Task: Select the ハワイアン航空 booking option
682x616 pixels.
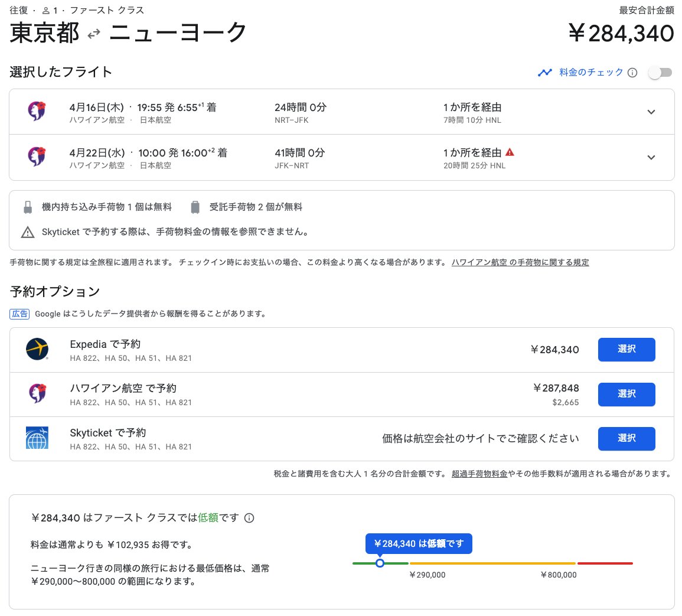Action: click(626, 394)
